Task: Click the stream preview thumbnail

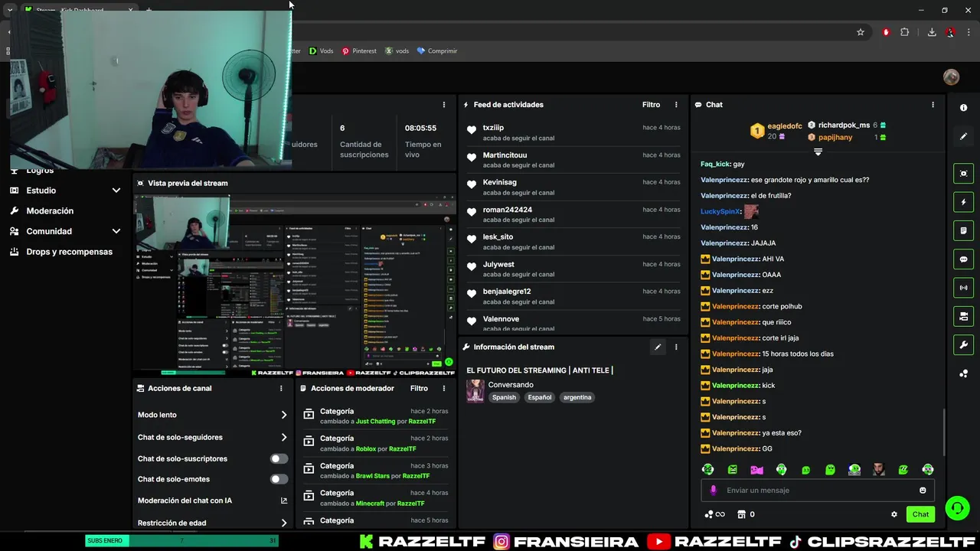Action: (x=294, y=285)
